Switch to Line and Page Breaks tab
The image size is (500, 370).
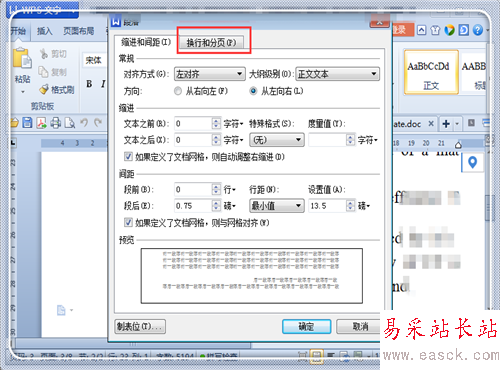(x=211, y=43)
